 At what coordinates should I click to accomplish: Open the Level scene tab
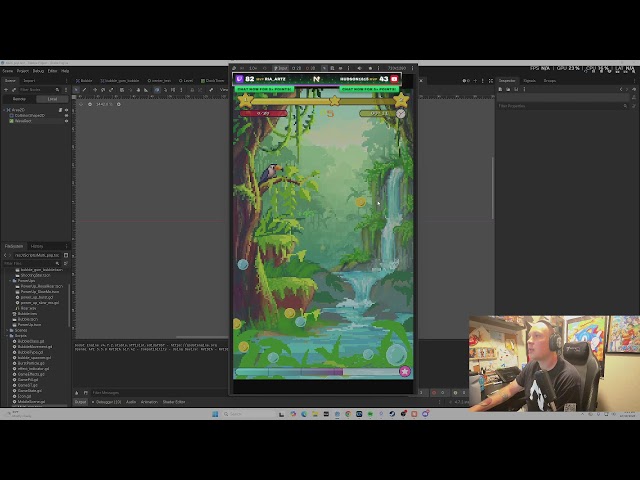(x=186, y=81)
